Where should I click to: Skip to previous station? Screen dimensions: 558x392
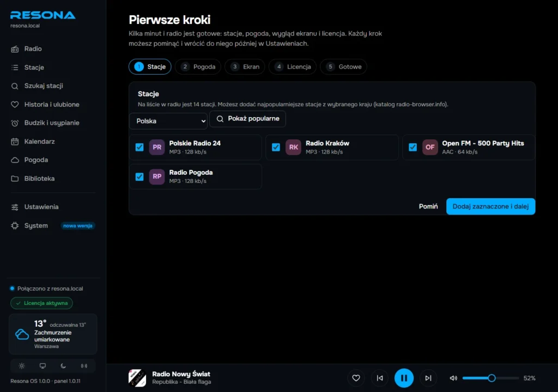[380, 378]
